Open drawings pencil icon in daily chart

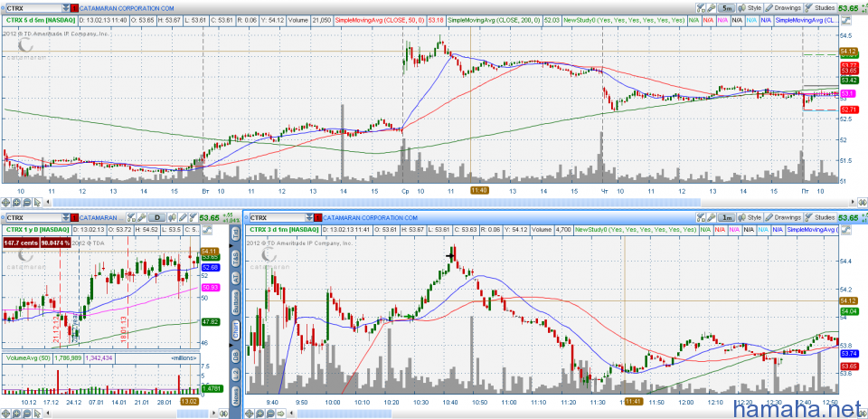pyautogui.click(x=183, y=218)
